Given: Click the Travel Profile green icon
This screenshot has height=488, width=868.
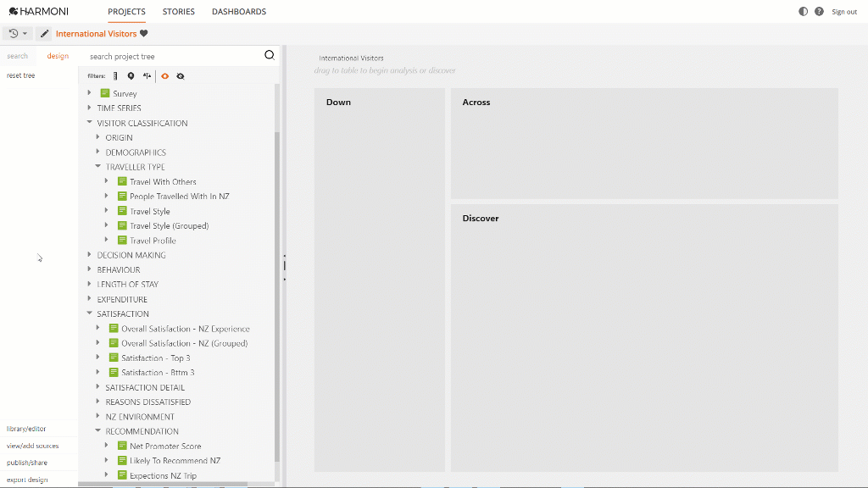Looking at the screenshot, I should [x=122, y=240].
